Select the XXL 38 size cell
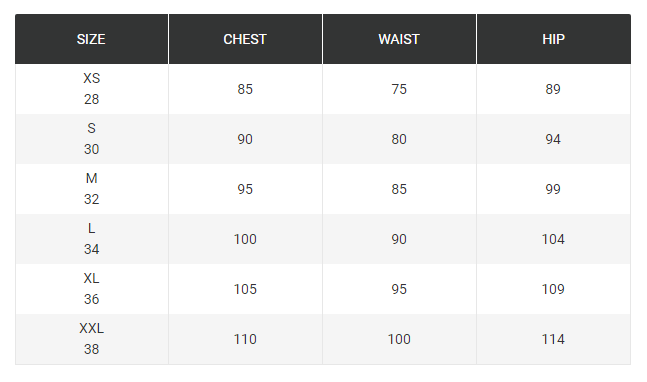Image resolution: width=647 pixels, height=382 pixels. click(x=91, y=339)
